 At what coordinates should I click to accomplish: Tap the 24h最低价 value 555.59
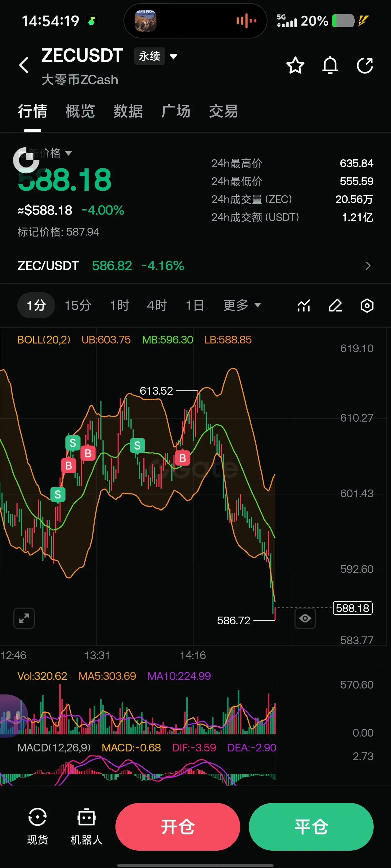click(x=357, y=181)
